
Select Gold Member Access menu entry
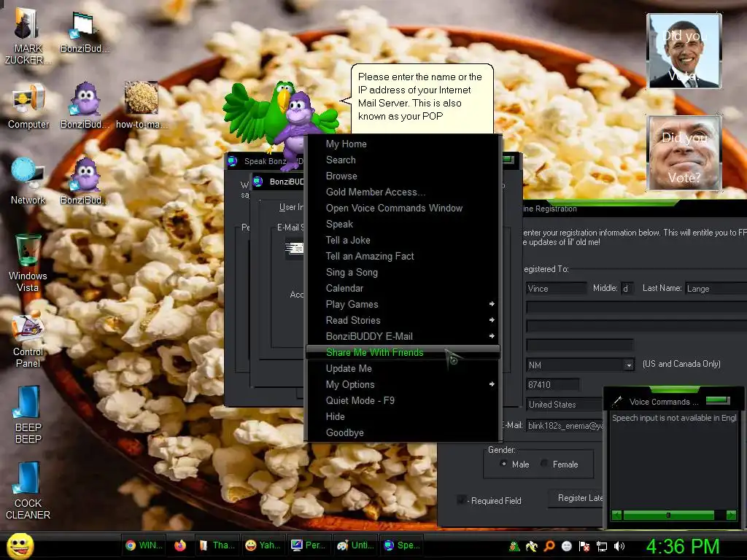tap(403, 192)
